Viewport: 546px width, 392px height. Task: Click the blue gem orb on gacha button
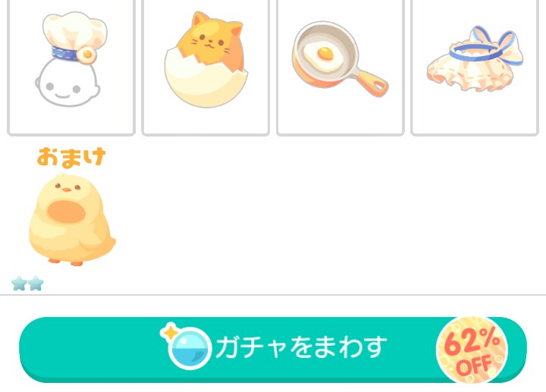[x=190, y=348]
